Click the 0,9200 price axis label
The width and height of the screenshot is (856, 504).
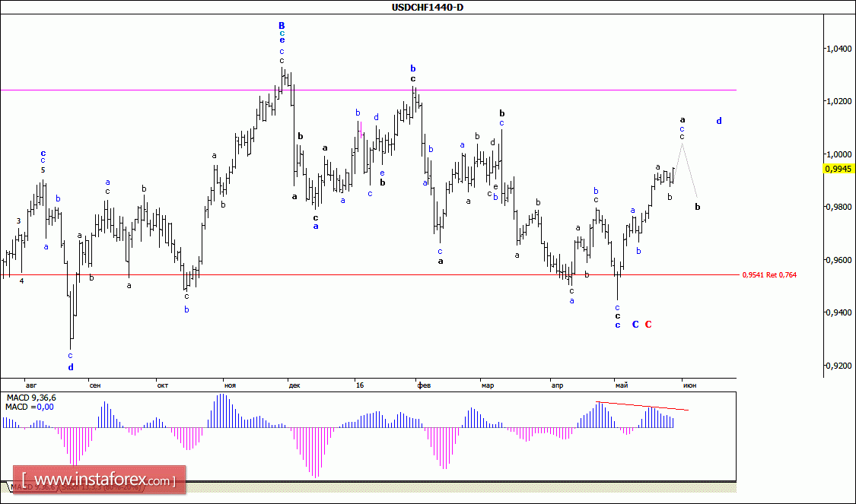click(839, 366)
